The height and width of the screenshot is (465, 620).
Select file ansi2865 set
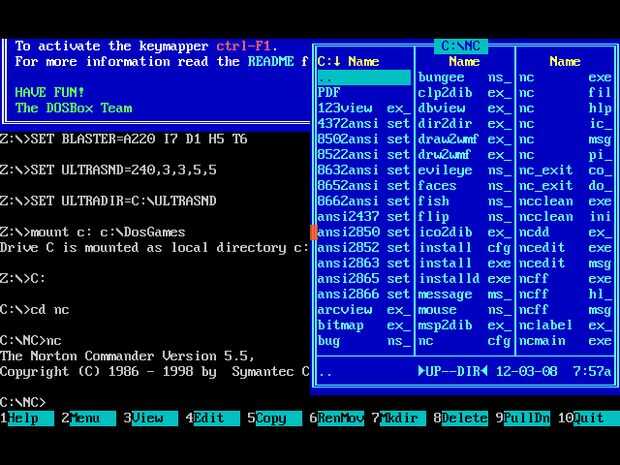pyautogui.click(x=364, y=278)
